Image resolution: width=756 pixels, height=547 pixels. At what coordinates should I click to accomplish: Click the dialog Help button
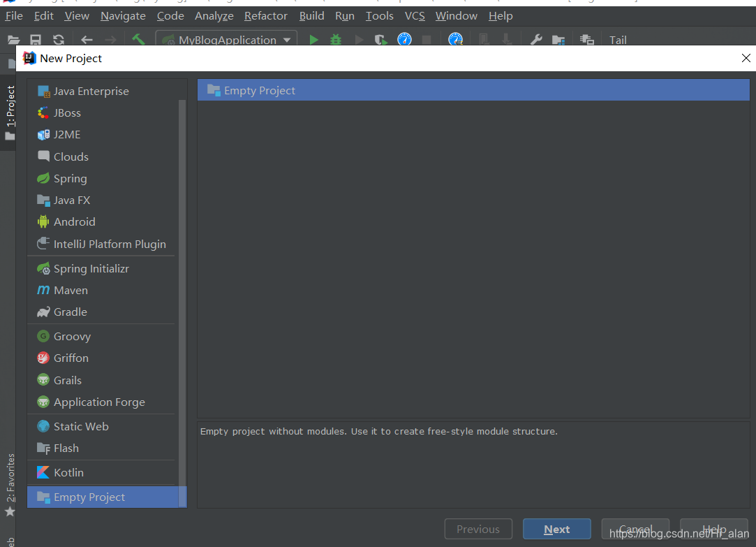point(714,529)
